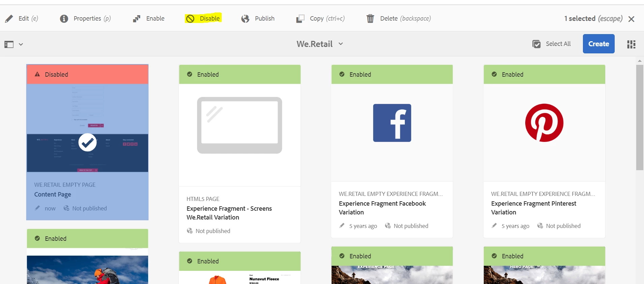
Task: Open Experience Fragment Facebook Variation title
Action: (382, 208)
